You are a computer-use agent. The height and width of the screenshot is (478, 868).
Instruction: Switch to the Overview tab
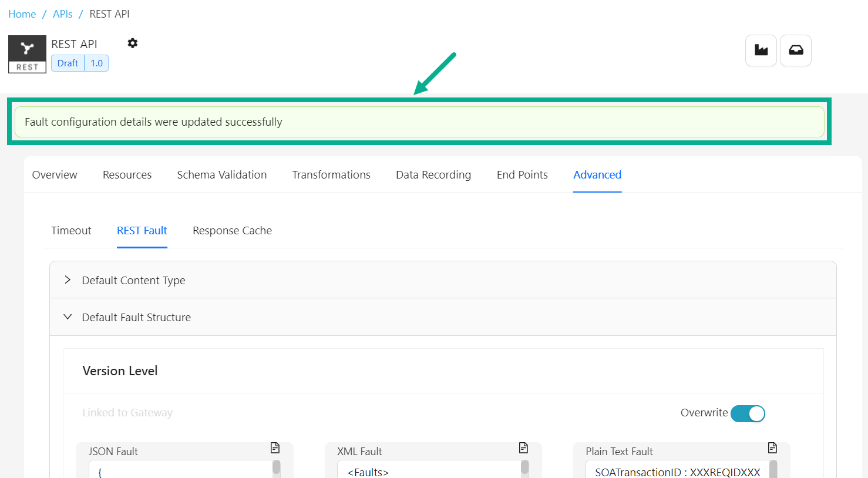[x=55, y=174]
